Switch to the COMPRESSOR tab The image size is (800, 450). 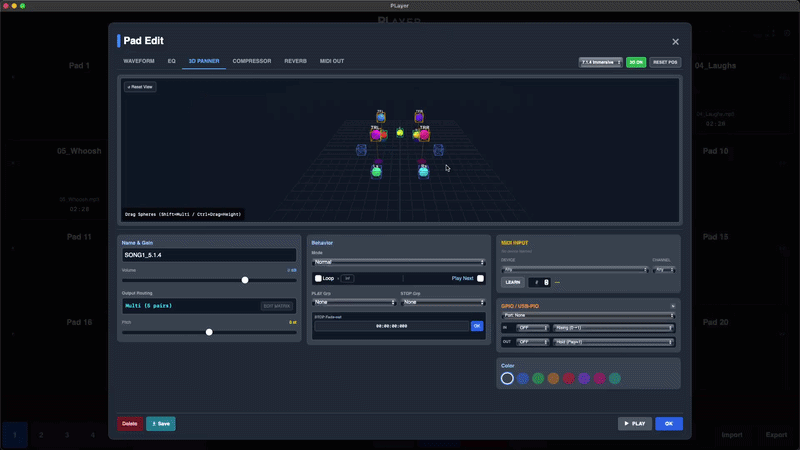[x=251, y=61]
